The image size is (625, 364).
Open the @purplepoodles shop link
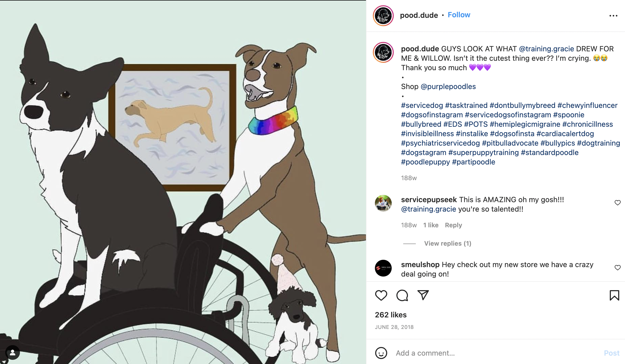pos(448,87)
